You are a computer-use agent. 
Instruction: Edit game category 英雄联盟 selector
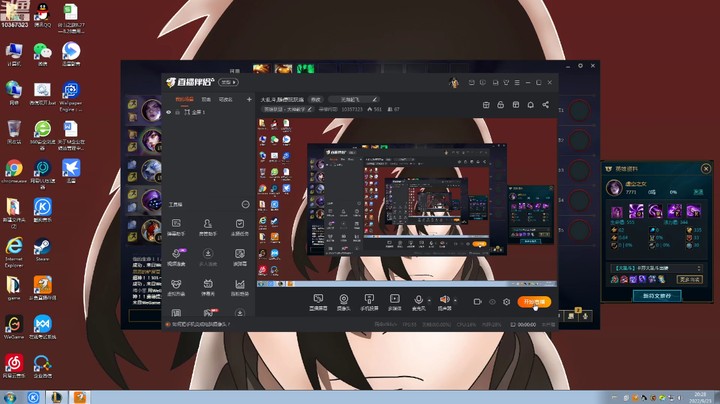287,109
